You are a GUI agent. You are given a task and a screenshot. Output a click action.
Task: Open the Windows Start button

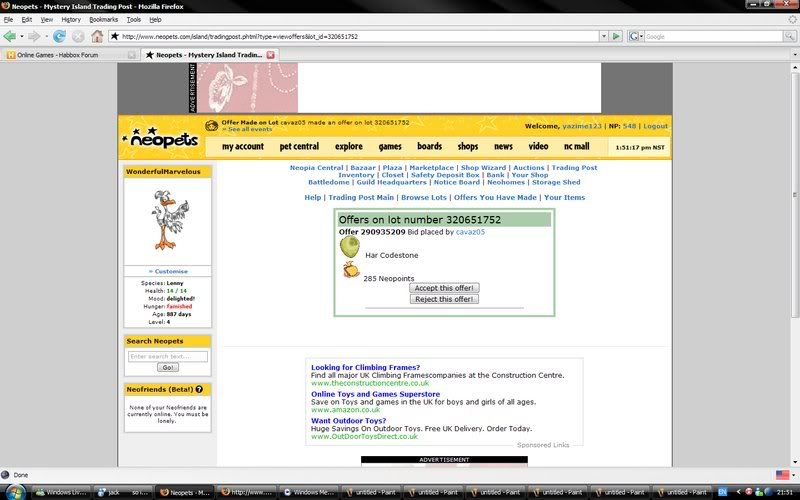click(12, 491)
